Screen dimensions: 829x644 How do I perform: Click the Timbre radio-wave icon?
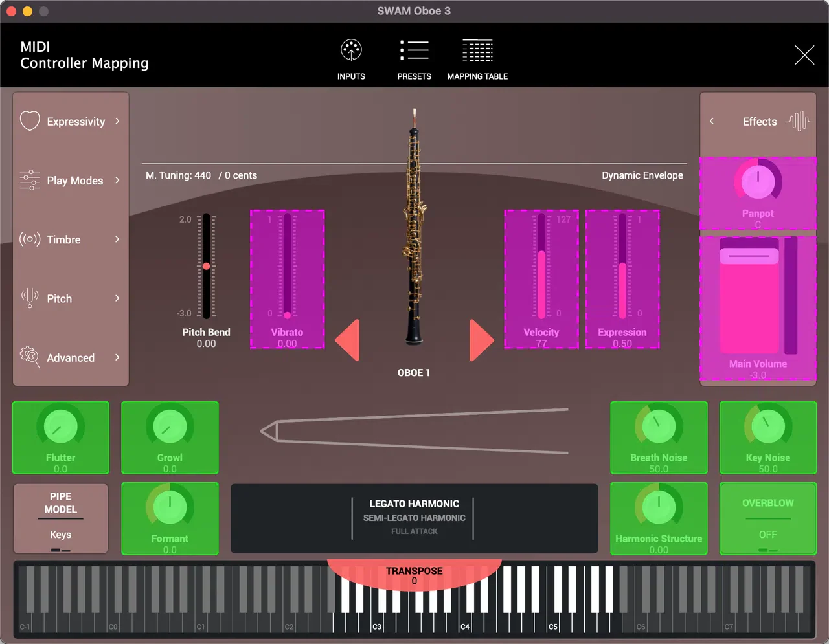[30, 239]
